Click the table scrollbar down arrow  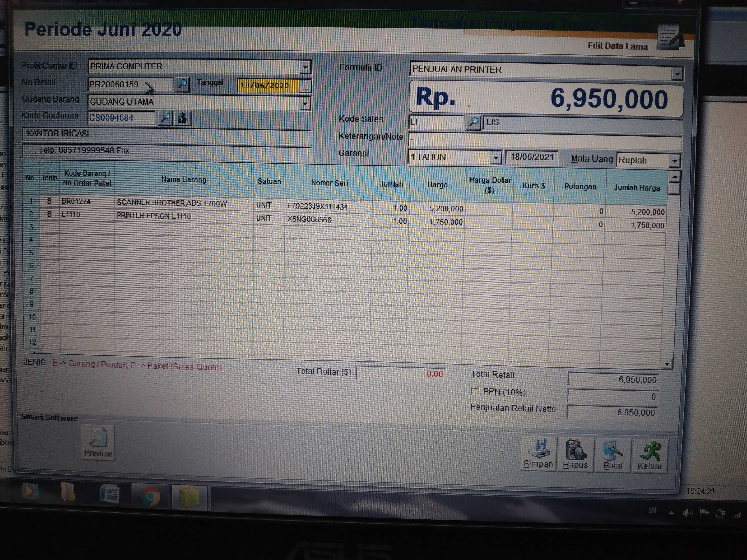667,364
